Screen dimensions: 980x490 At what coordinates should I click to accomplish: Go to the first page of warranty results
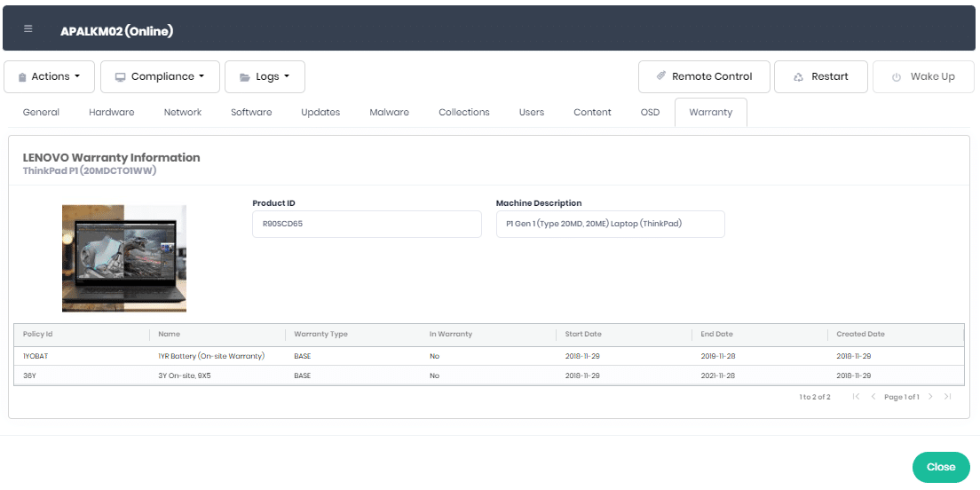(856, 397)
